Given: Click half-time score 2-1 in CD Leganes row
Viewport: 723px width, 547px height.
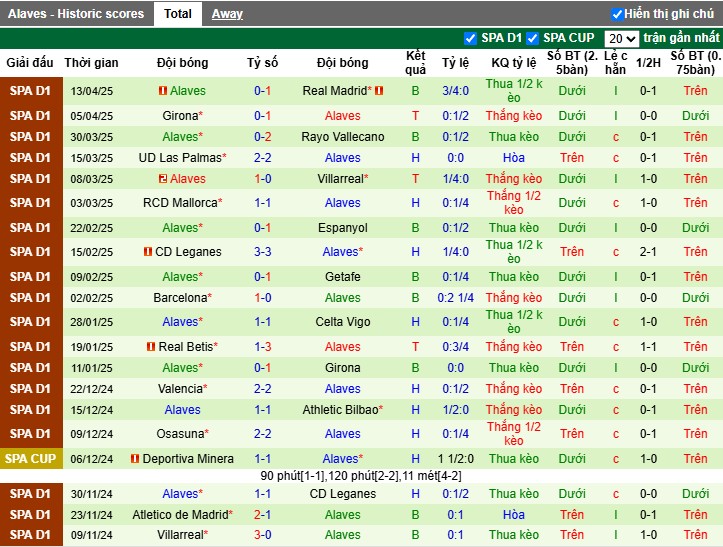Looking at the screenshot, I should pyautogui.click(x=648, y=252).
